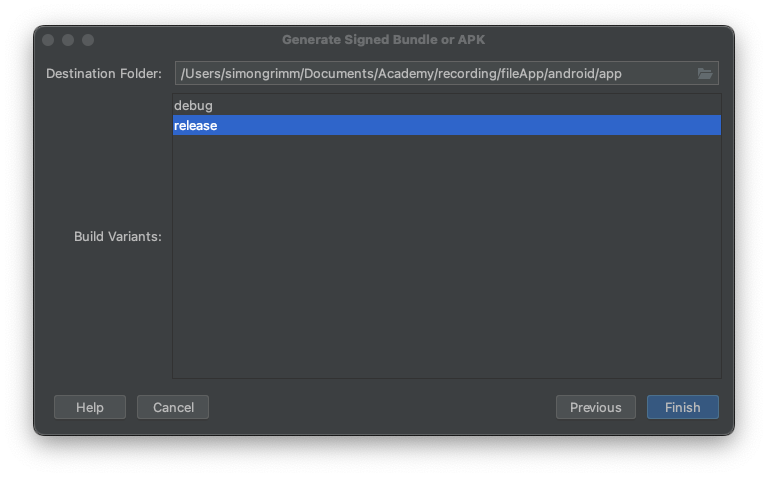Viewport: 768px width, 477px height.
Task: Click the window minimize dot
Action: 68,40
